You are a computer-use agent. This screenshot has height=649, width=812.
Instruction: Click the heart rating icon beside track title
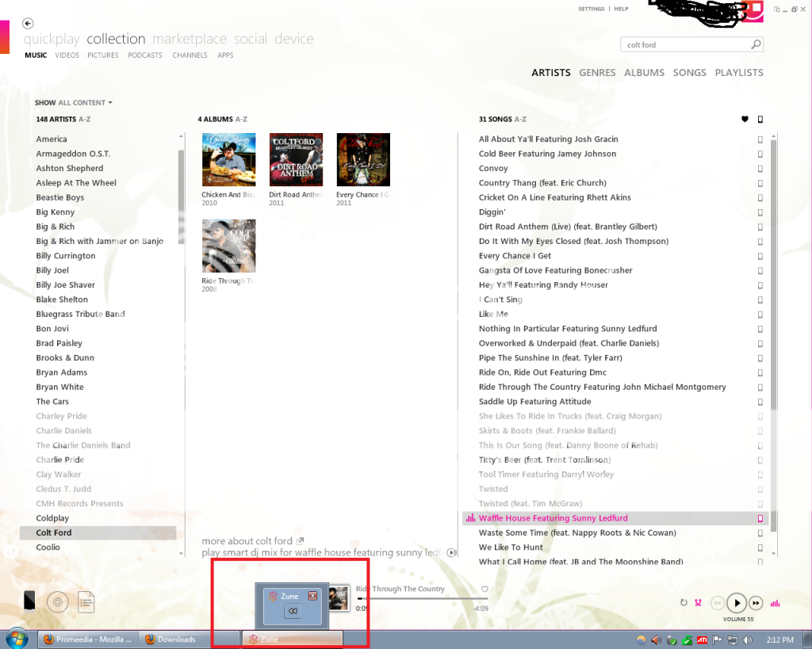tap(485, 589)
